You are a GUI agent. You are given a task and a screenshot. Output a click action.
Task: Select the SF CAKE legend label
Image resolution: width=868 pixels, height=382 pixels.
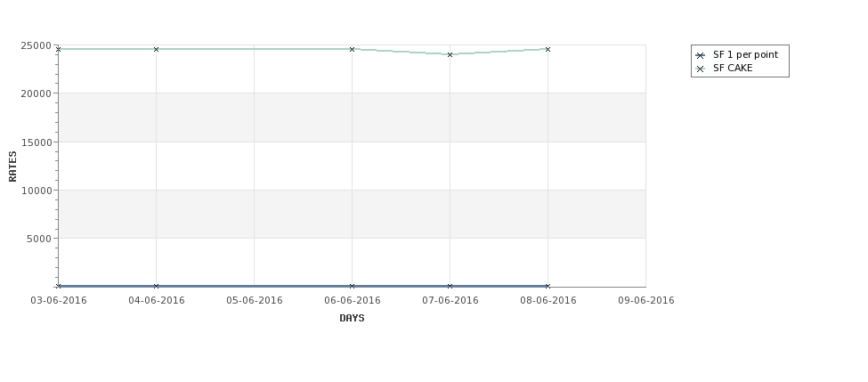pyautogui.click(x=733, y=68)
